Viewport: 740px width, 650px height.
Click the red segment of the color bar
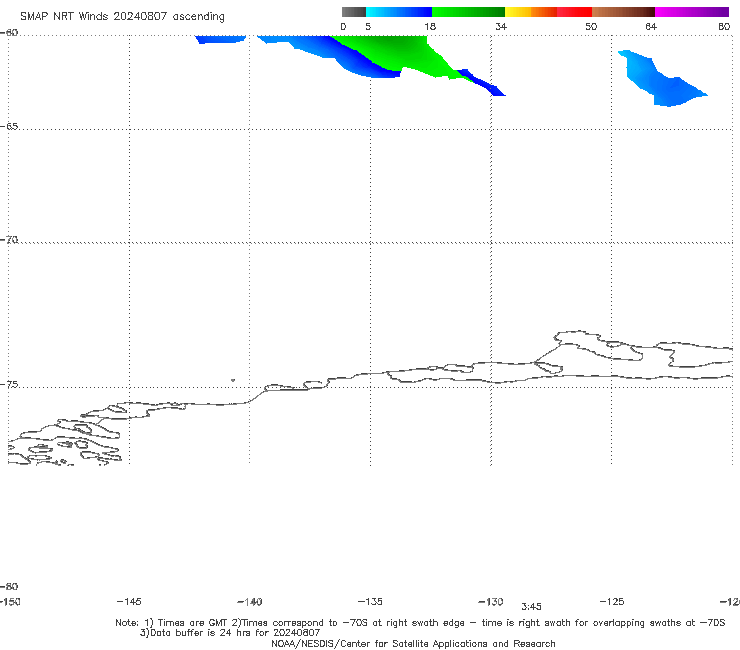tap(574, 12)
